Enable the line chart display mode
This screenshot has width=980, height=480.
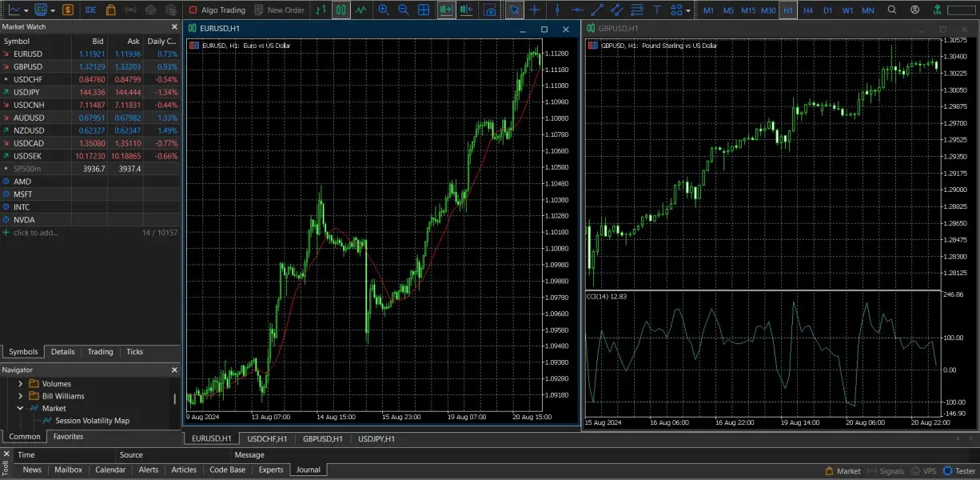[x=361, y=10]
